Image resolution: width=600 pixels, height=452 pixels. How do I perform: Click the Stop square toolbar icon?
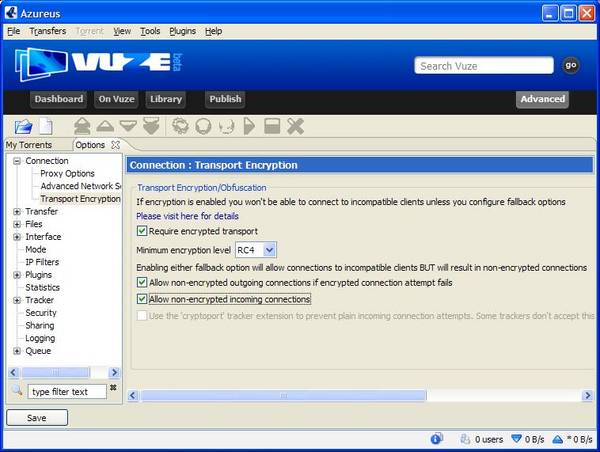[272, 126]
